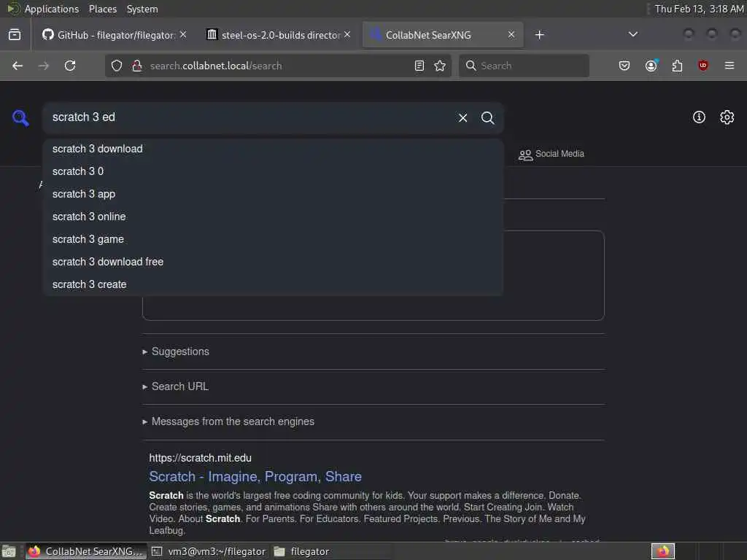
Task: Open the Applications menu
Action: point(52,9)
